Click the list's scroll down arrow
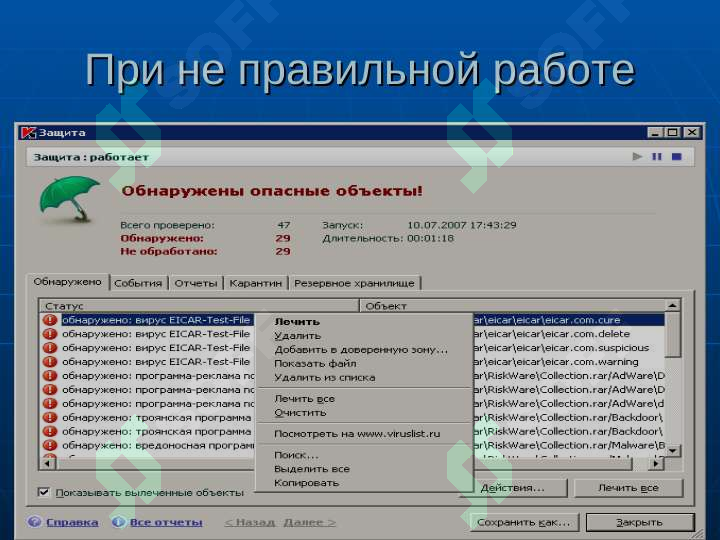The width and height of the screenshot is (720, 540). coord(673,451)
